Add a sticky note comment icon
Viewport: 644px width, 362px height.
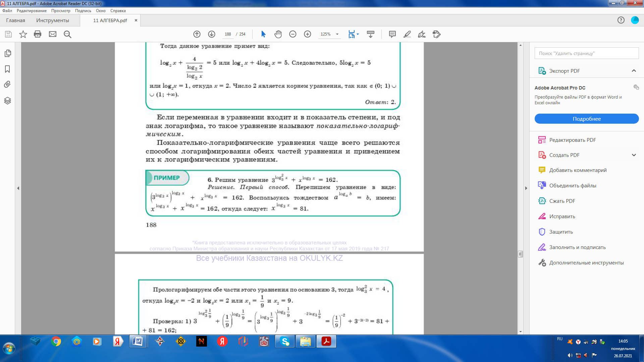pyautogui.click(x=392, y=34)
